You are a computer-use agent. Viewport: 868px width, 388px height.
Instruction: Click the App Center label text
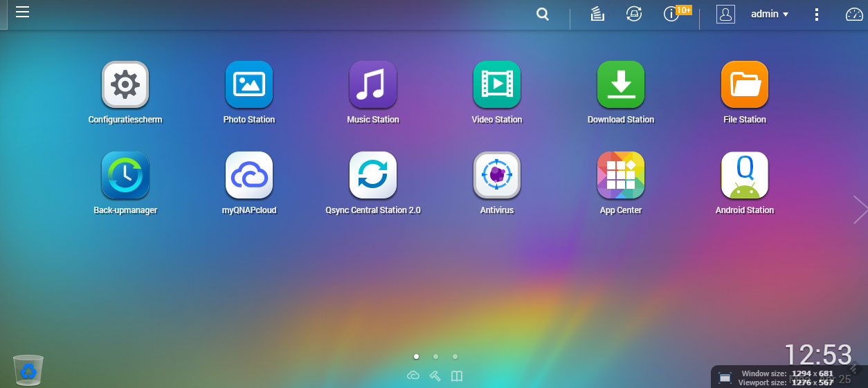coord(621,210)
